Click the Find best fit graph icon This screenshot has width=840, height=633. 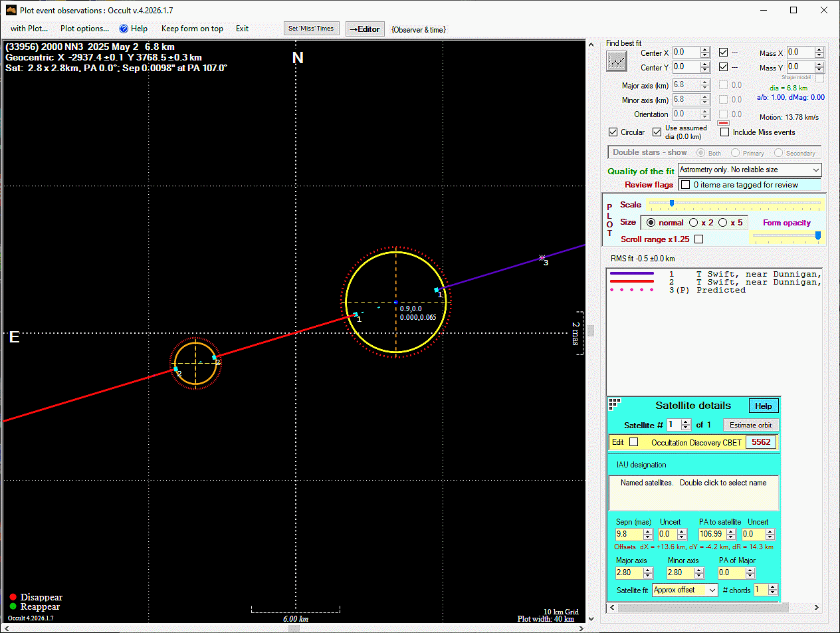coord(617,61)
